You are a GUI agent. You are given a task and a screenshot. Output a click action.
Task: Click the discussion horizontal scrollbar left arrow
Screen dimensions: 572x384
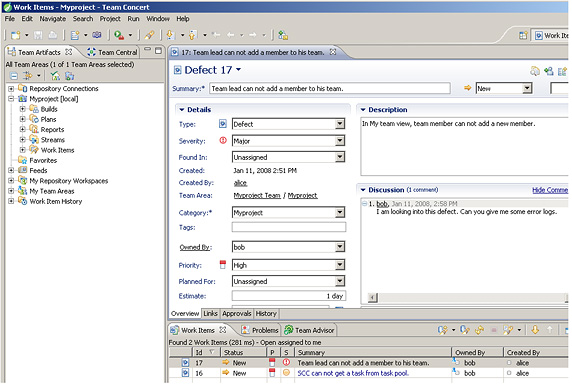372,298
